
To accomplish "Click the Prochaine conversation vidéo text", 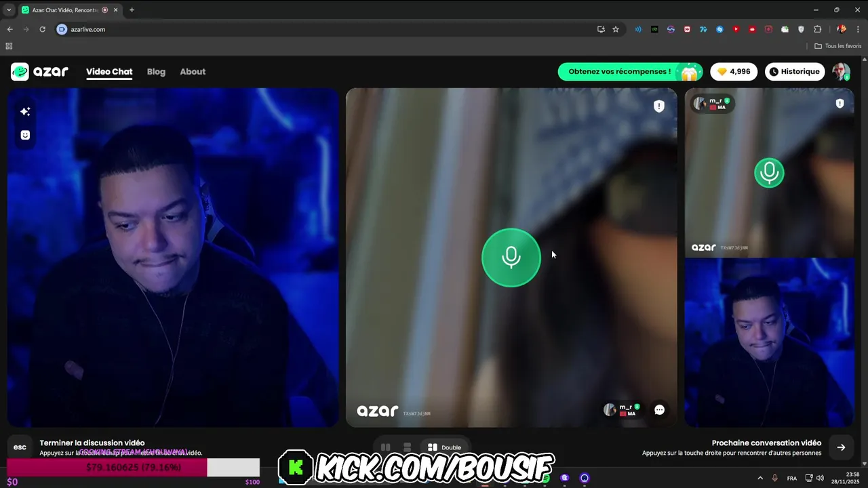I will [x=766, y=443].
